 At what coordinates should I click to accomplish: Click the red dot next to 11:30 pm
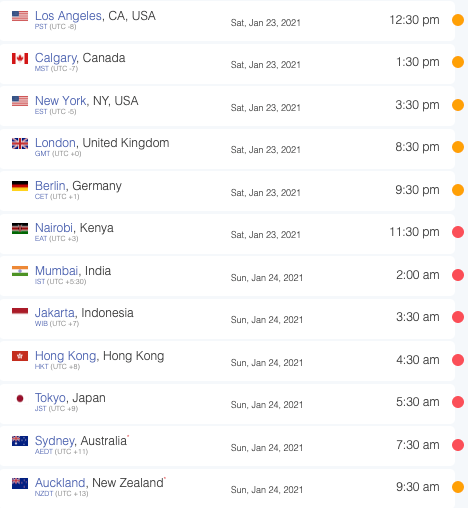pyautogui.click(x=458, y=232)
